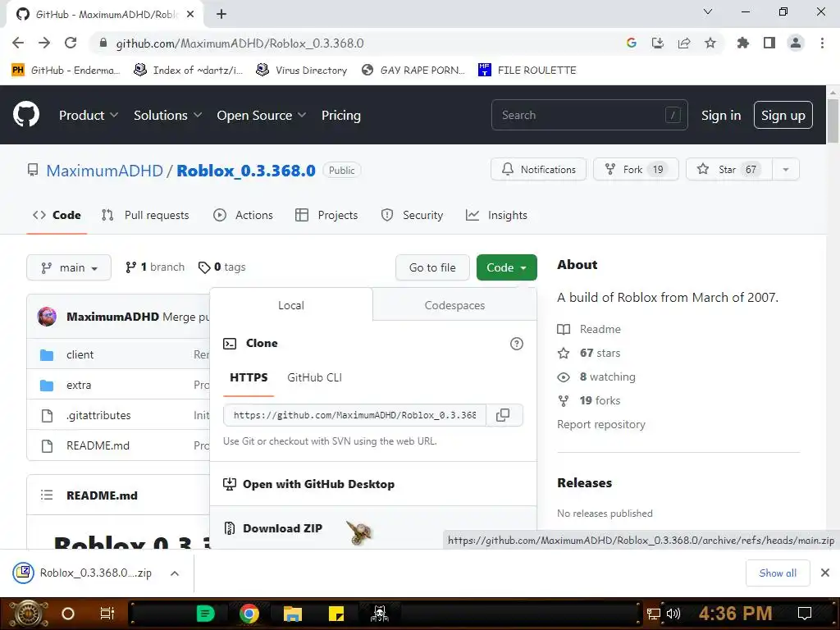Click Go to file button

(432, 267)
